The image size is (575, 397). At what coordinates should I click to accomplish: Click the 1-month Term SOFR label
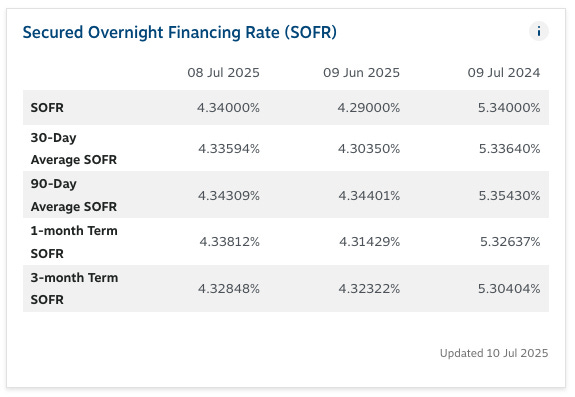(74, 242)
